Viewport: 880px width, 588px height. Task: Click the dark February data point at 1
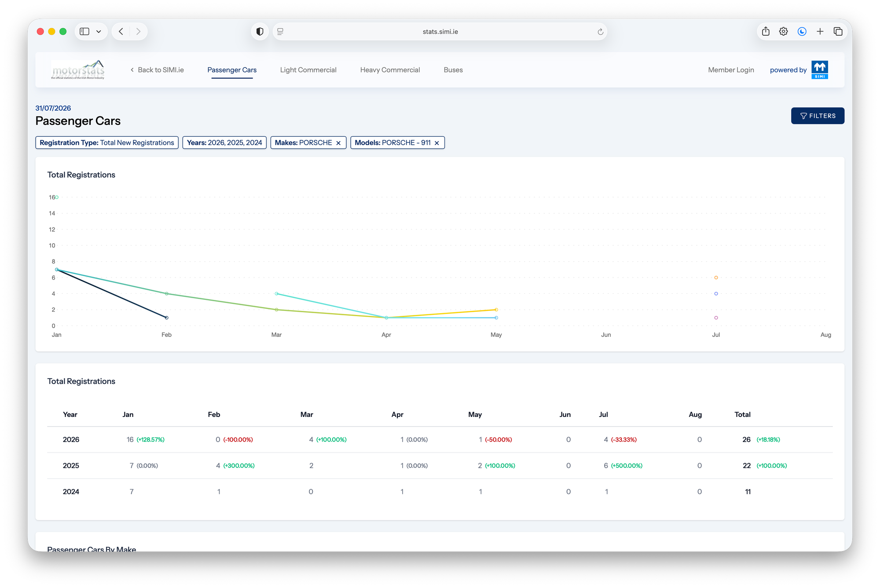(x=166, y=318)
